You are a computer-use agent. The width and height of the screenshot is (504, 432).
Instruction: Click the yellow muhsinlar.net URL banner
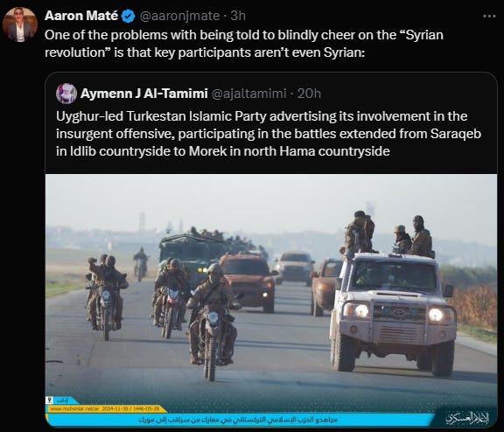pyautogui.click(x=107, y=409)
